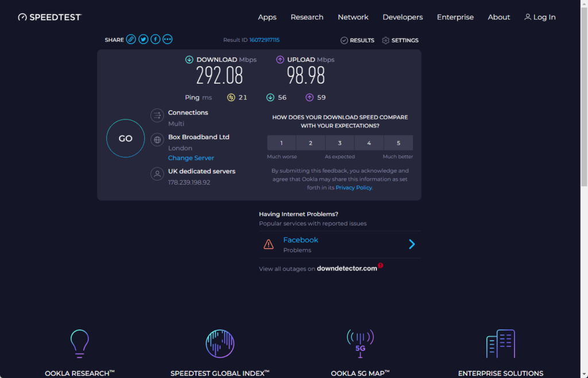Image resolution: width=588 pixels, height=378 pixels.
Task: Open Settings with the gear icon
Action: pos(400,41)
